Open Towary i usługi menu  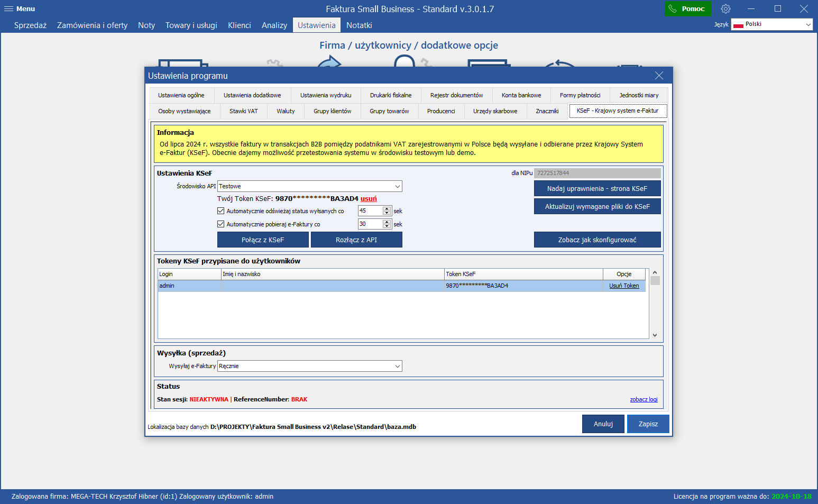point(191,25)
